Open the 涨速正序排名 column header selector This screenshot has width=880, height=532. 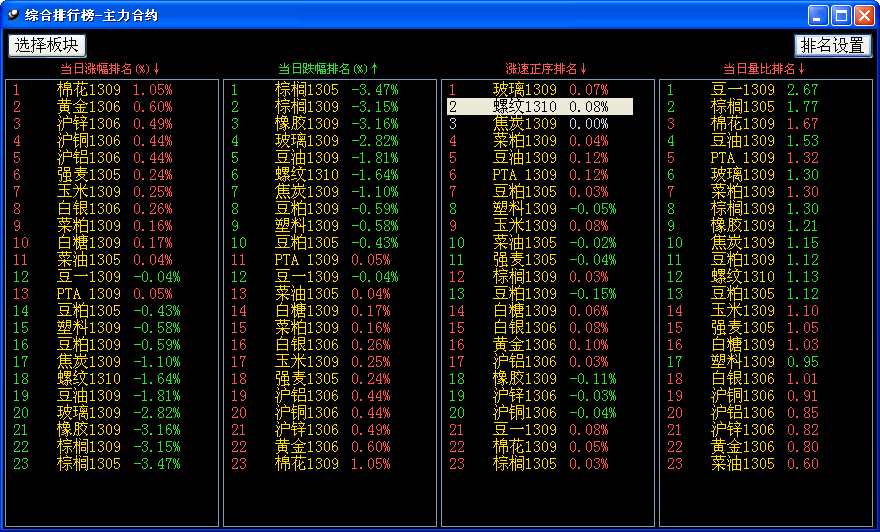click(x=546, y=69)
